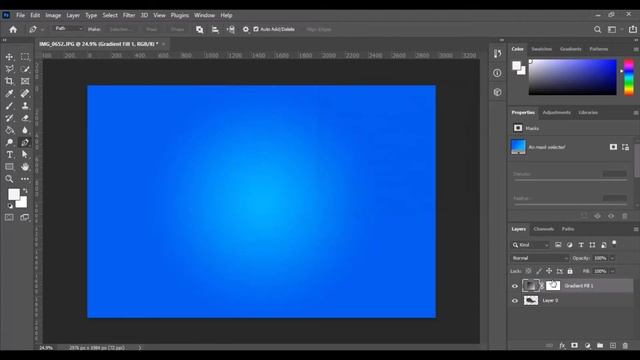Open the Fill slider arrow
The height and width of the screenshot is (360, 640).
612,271
